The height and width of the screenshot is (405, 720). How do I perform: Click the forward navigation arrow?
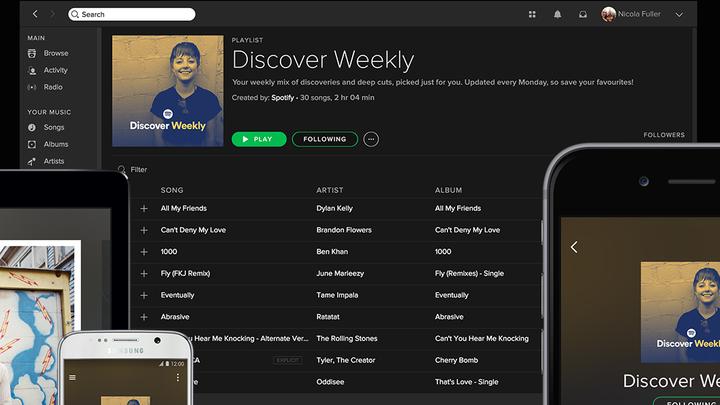tap(52, 14)
